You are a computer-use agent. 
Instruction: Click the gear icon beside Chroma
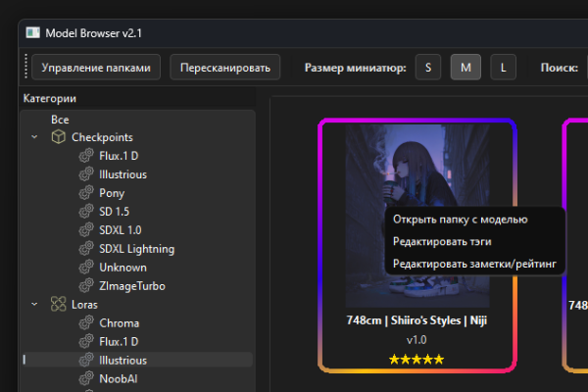pyautogui.click(x=86, y=323)
